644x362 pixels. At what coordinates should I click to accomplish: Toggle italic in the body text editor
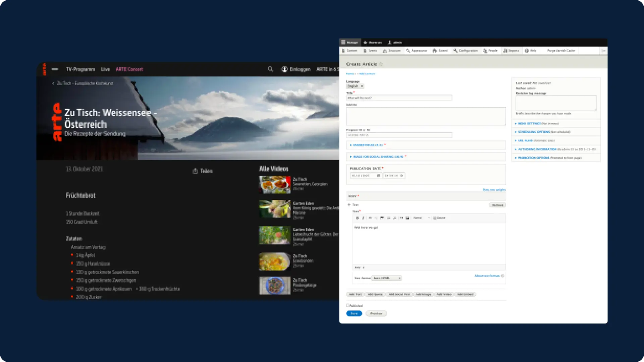click(363, 218)
